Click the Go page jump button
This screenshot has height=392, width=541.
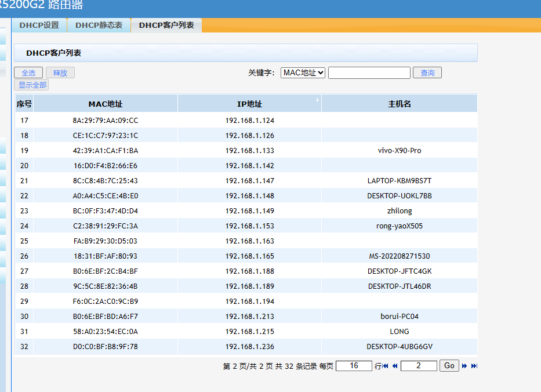[449, 366]
